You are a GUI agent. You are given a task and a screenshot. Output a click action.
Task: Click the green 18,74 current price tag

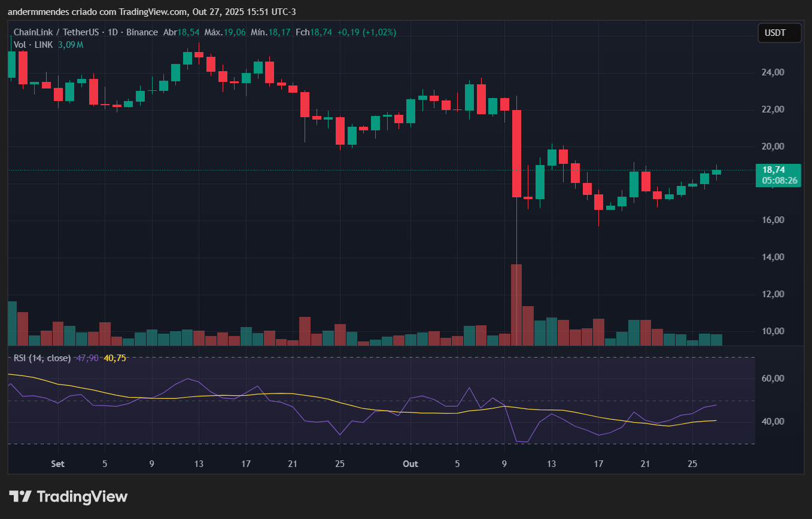point(778,170)
